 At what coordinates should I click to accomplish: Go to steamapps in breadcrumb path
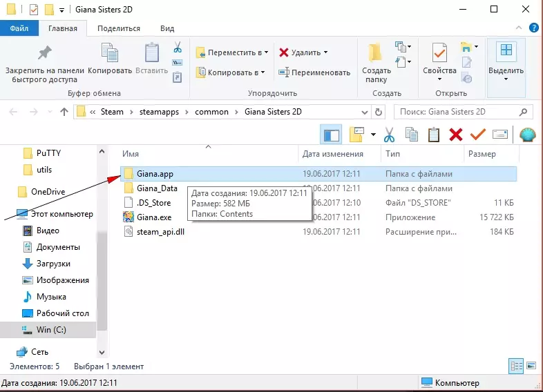click(x=160, y=112)
